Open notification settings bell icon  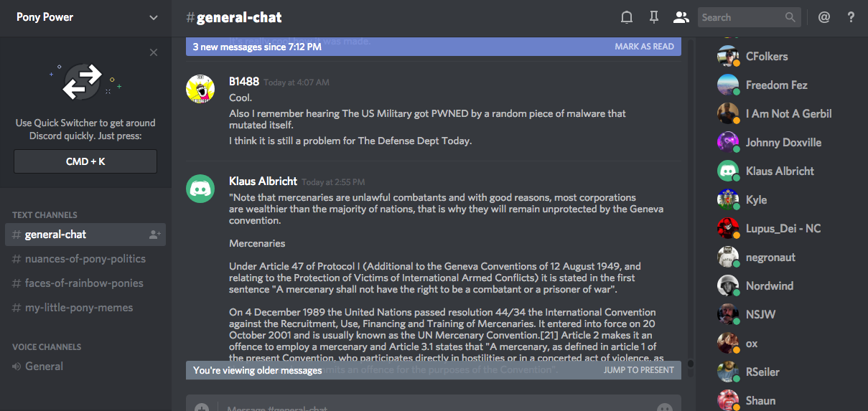[x=627, y=17]
